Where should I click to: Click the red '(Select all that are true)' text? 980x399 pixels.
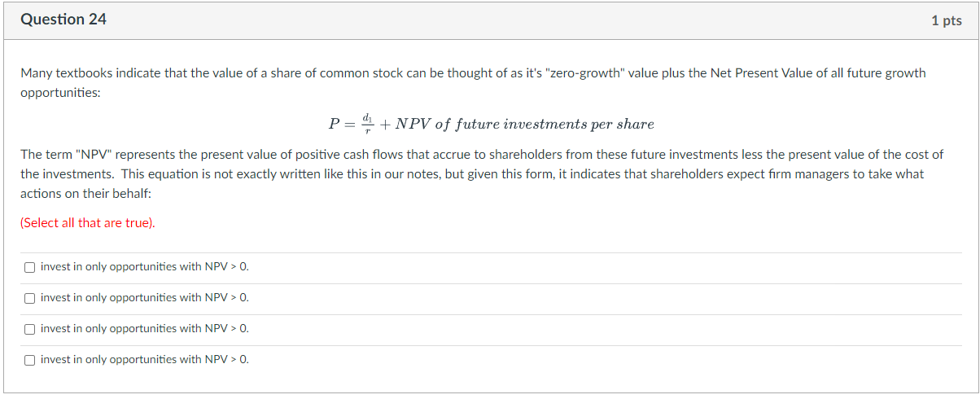88,223
